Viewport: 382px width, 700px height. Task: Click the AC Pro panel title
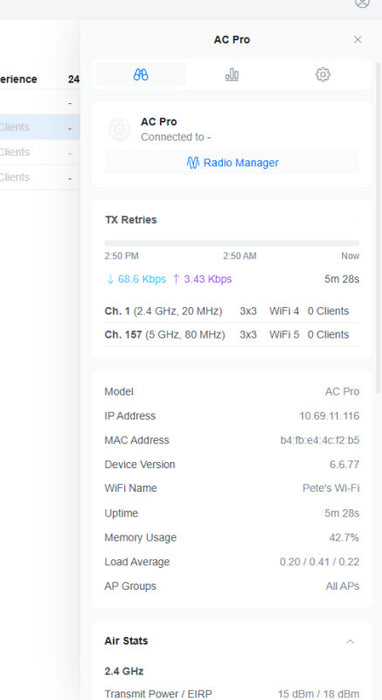[x=232, y=40]
